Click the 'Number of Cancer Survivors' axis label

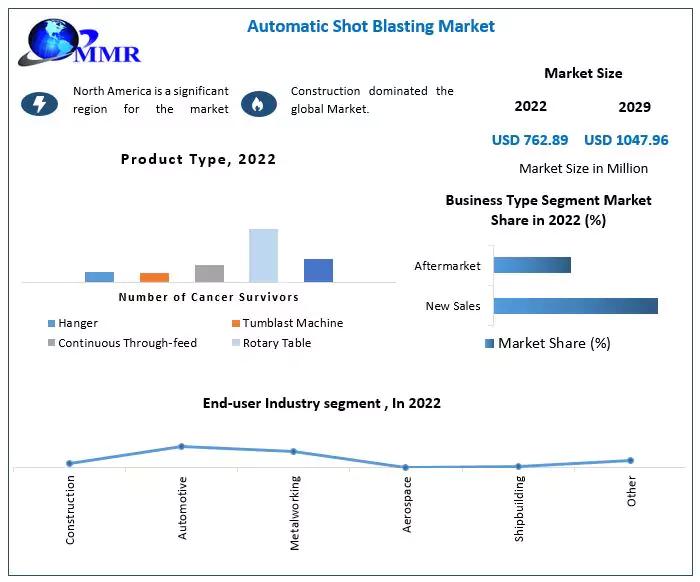[208, 297]
